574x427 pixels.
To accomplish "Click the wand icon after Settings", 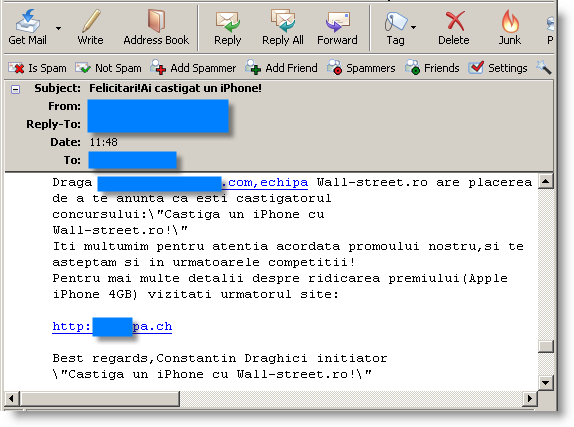I will point(544,67).
